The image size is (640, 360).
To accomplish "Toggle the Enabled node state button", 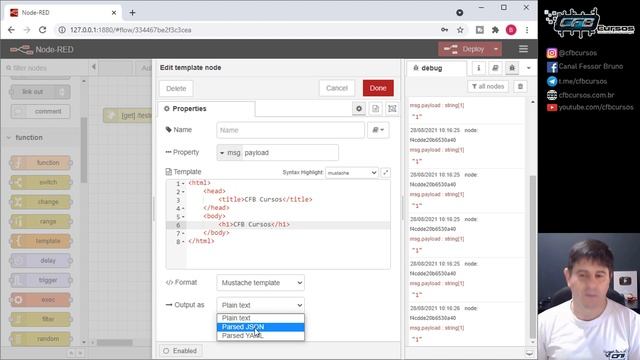I will 180,351.
